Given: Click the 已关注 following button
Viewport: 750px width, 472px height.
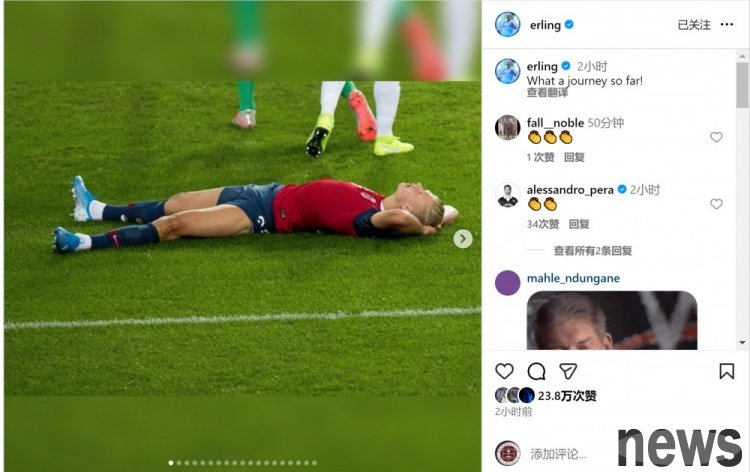Looking at the screenshot, I should tap(693, 25).
